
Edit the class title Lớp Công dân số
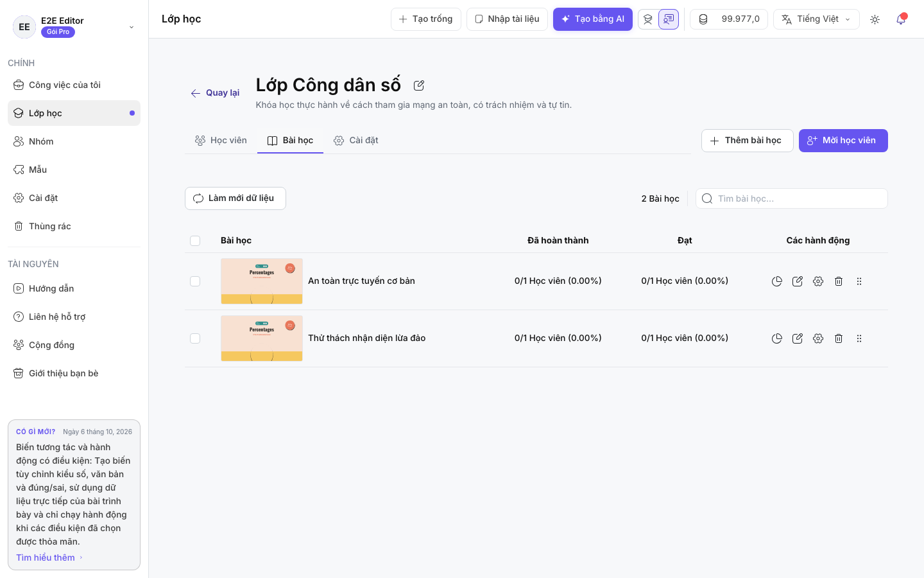click(x=419, y=85)
